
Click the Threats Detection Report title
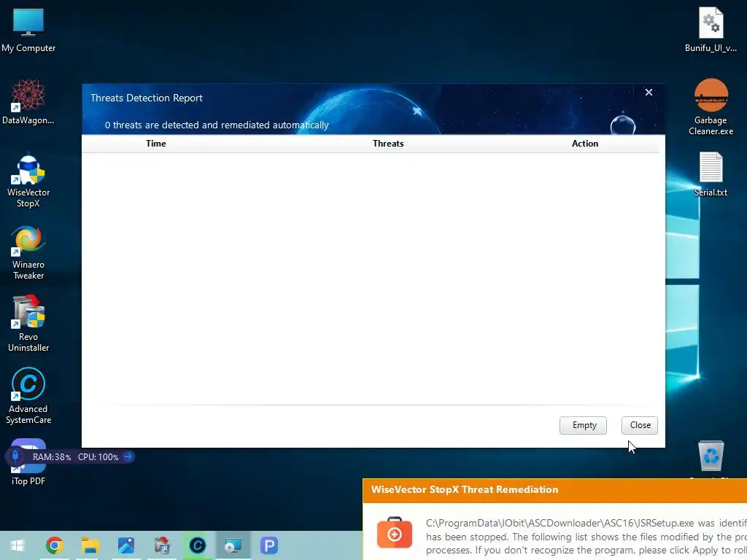pos(146,98)
